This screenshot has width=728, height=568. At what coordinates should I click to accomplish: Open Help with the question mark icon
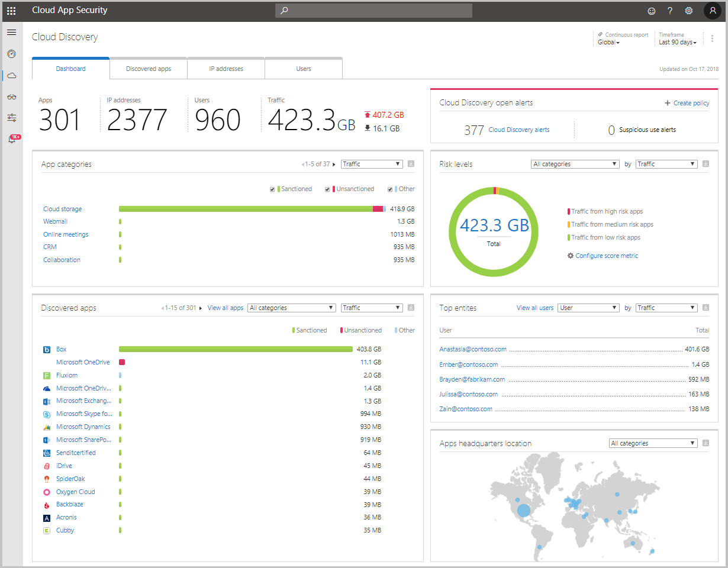click(x=669, y=11)
